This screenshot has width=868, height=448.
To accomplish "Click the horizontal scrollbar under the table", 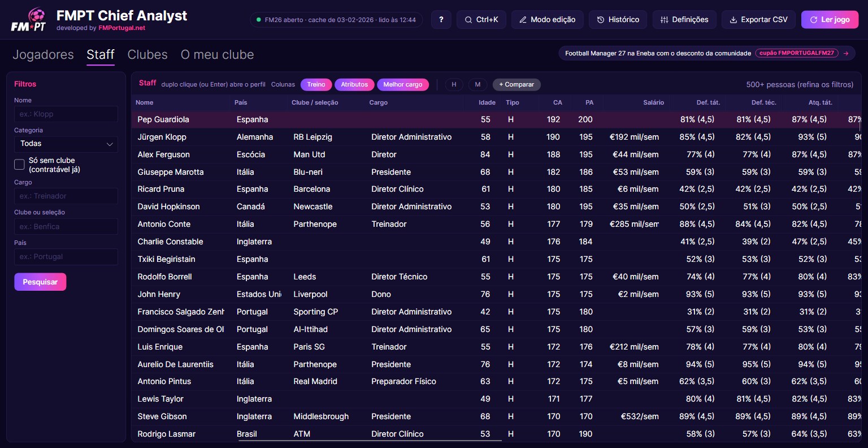I will click(x=370, y=440).
